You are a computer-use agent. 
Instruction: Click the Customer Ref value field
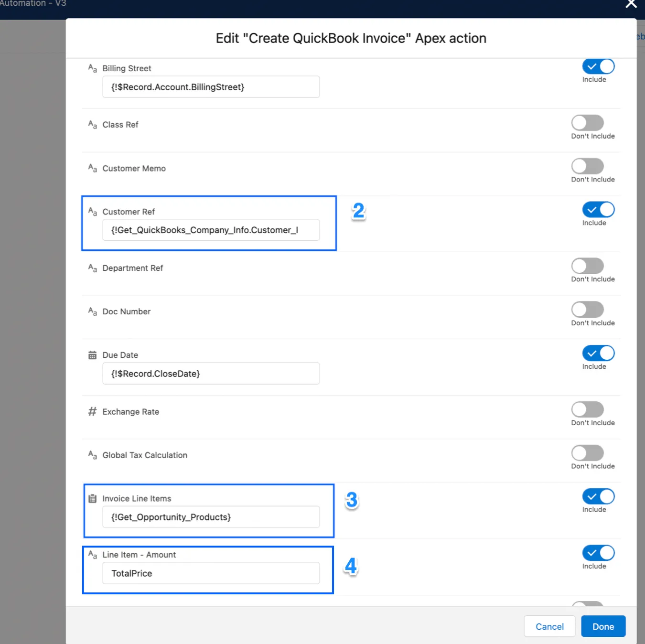(211, 230)
